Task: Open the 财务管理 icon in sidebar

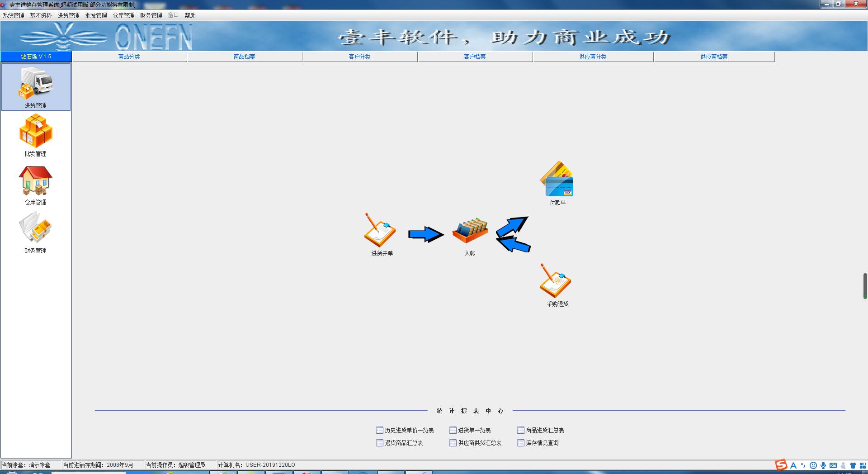Action: tap(36, 232)
